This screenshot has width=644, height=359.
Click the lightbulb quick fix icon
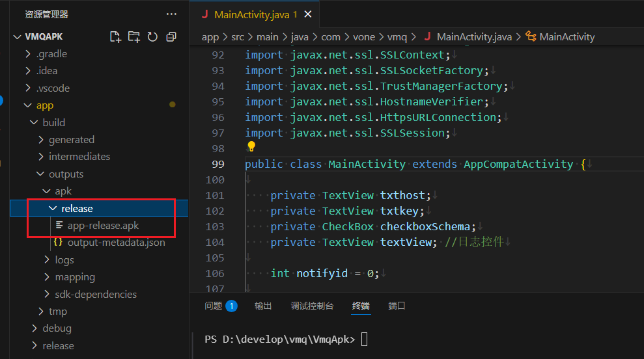251,148
